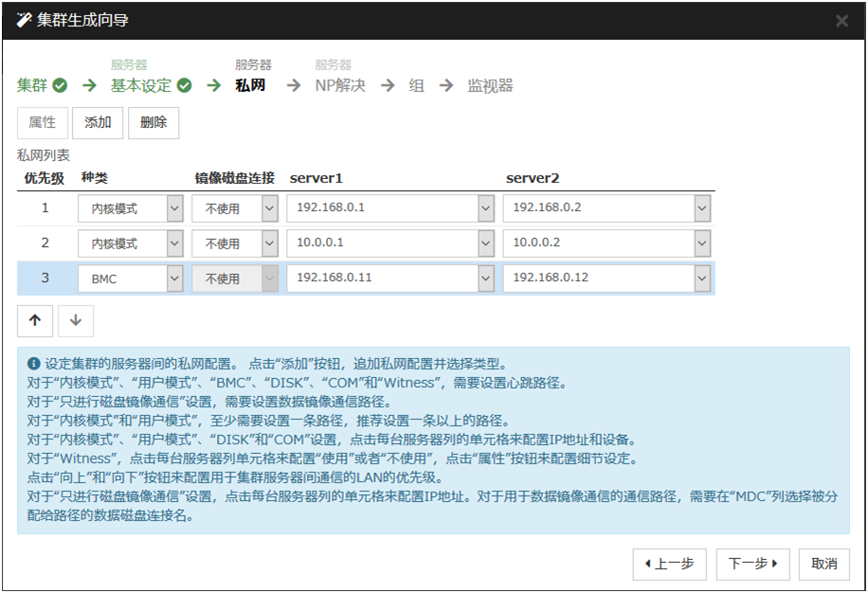Open 种类 dropdown for priority 1 row

click(174, 208)
